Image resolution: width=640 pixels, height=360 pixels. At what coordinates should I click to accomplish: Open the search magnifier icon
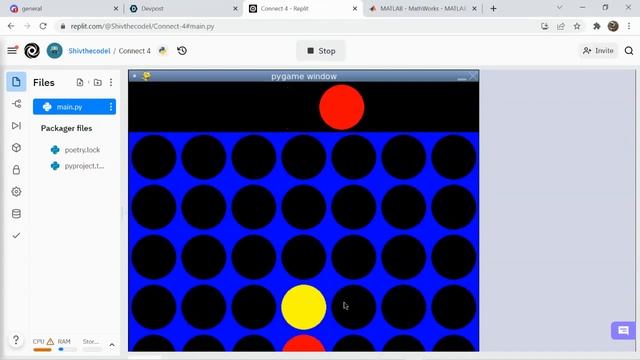[x=629, y=51]
